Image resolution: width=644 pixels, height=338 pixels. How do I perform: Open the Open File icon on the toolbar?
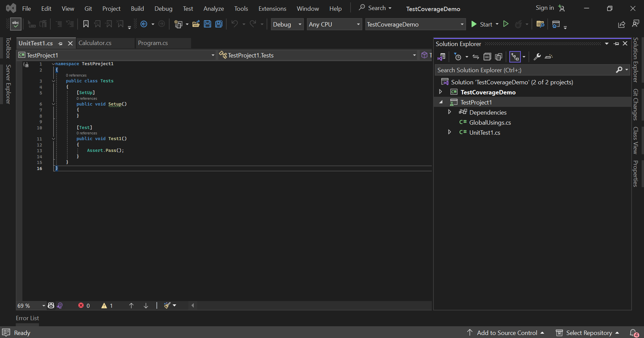196,24
